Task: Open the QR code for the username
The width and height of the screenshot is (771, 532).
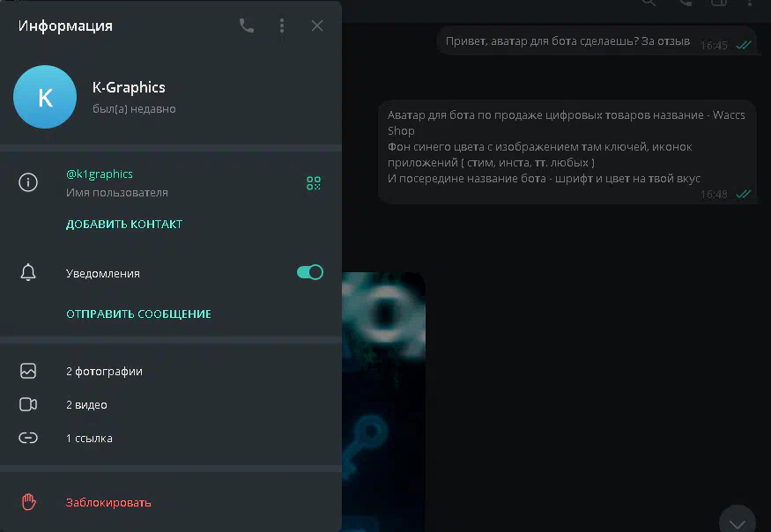Action: (314, 183)
